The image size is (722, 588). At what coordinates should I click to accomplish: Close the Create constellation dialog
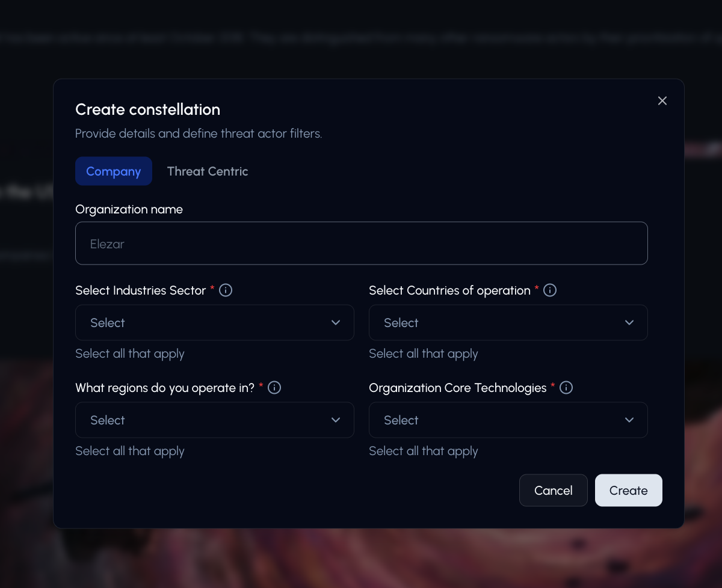(x=662, y=101)
